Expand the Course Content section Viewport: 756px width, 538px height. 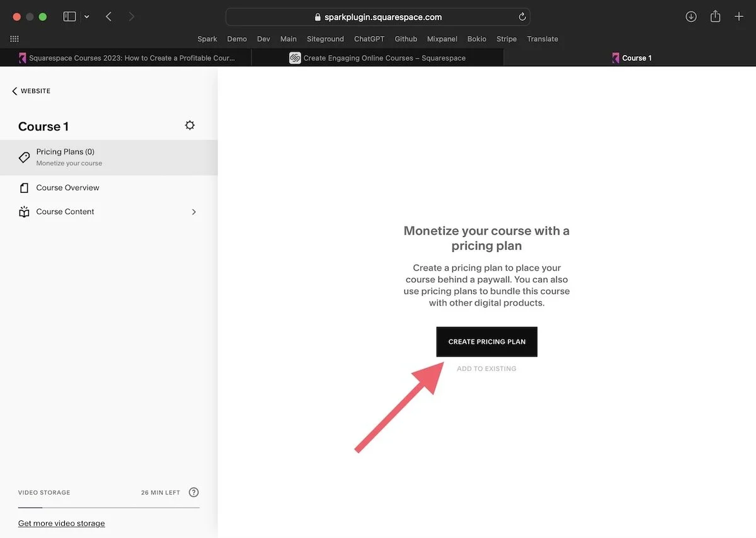[x=193, y=212]
